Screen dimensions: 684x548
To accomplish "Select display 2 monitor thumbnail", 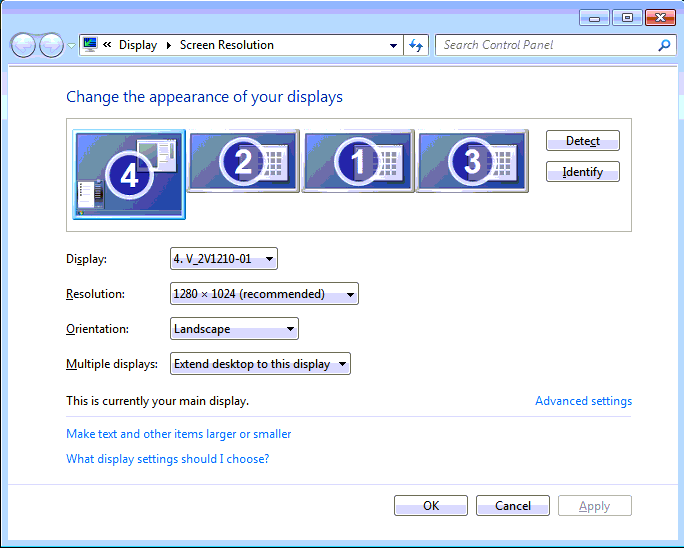I will pyautogui.click(x=244, y=161).
